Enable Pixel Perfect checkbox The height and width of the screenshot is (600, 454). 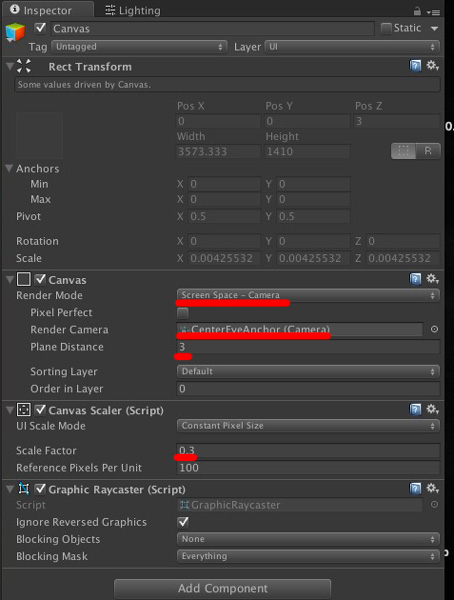coord(183,313)
